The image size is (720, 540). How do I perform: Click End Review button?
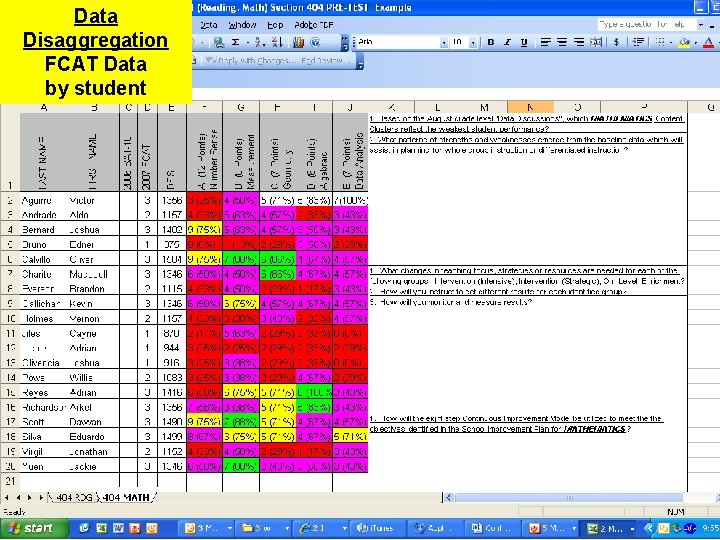click(324, 61)
